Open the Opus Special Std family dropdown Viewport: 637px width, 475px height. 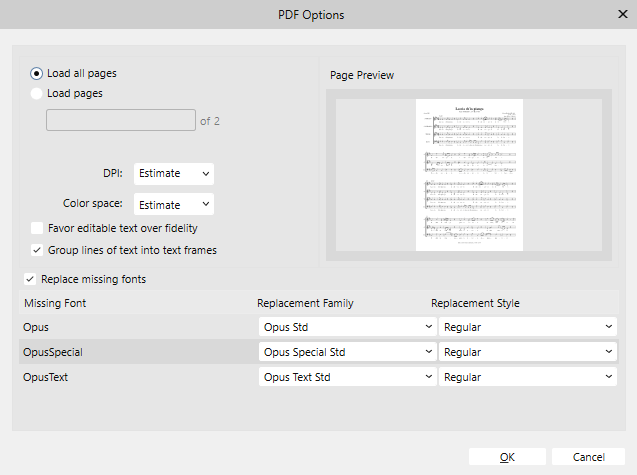tap(347, 352)
